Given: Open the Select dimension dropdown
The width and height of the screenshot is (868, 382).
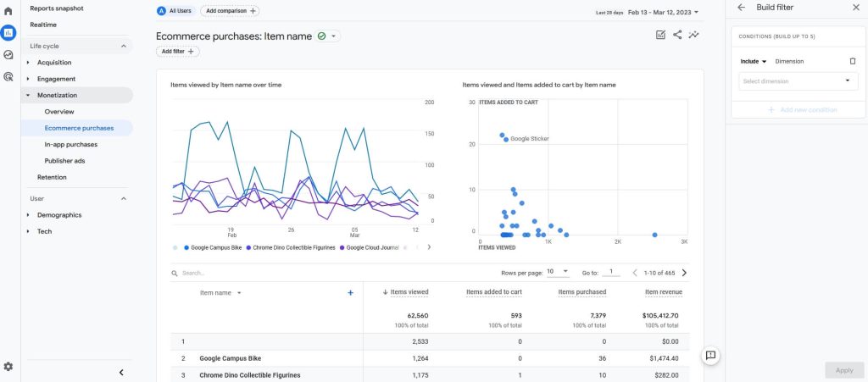Looking at the screenshot, I should point(798,81).
